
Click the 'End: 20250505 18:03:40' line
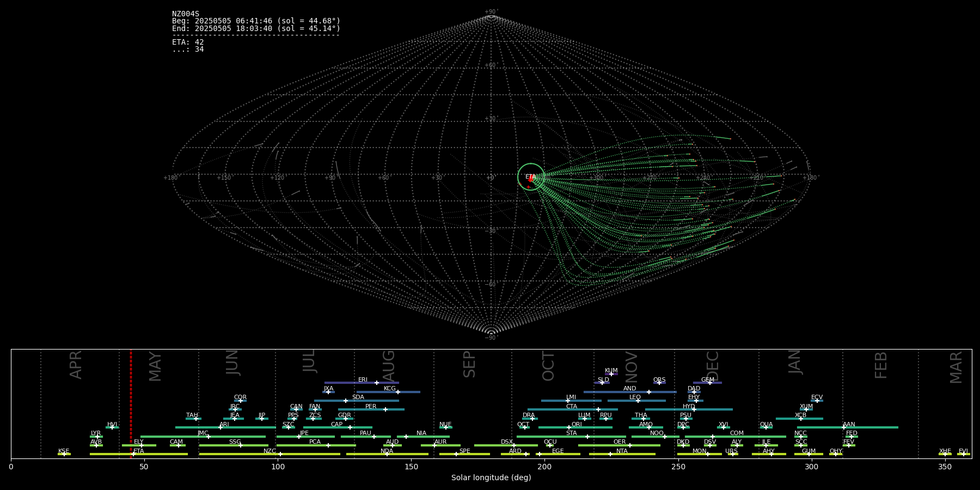click(256, 28)
